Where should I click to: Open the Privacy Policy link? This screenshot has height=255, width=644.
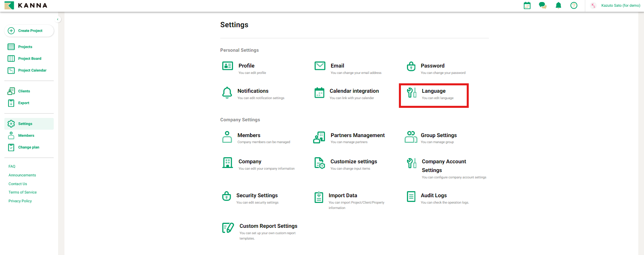coord(20,201)
